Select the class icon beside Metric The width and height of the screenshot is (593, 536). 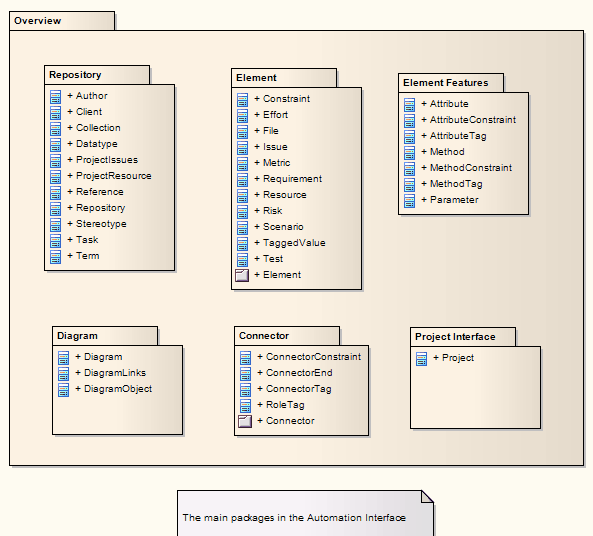242,163
